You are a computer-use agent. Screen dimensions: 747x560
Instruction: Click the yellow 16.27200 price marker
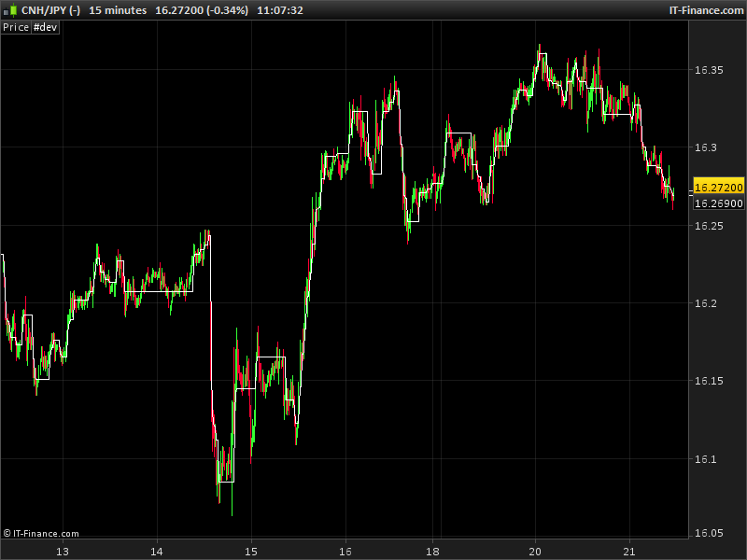(x=718, y=188)
